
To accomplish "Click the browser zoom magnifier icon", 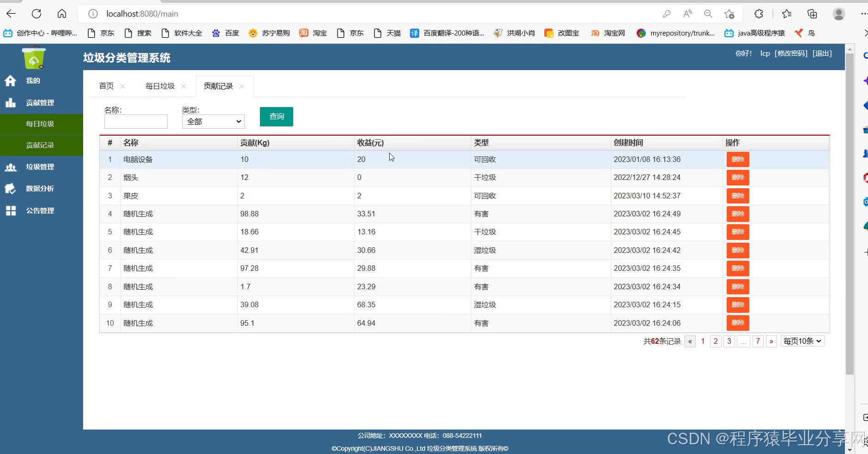I will click(708, 14).
